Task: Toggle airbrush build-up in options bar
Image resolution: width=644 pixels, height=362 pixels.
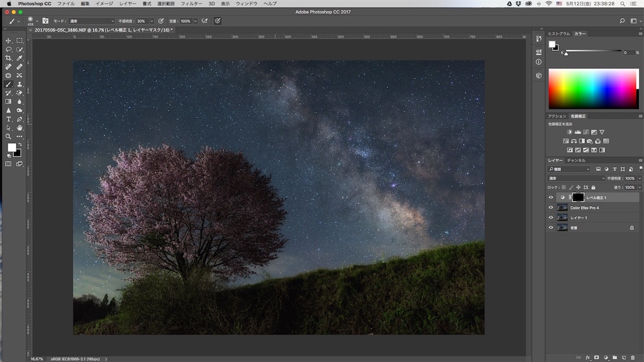Action: coord(204,21)
